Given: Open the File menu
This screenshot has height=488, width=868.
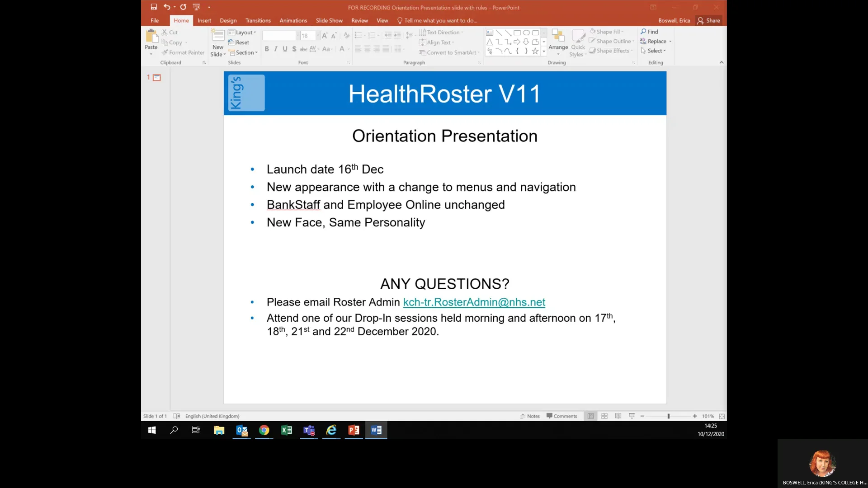Looking at the screenshot, I should point(155,20).
